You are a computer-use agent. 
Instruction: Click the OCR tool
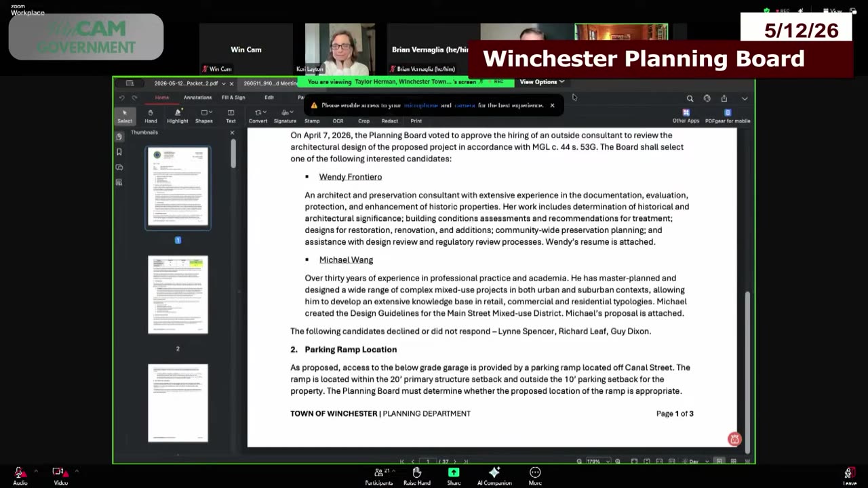click(338, 121)
